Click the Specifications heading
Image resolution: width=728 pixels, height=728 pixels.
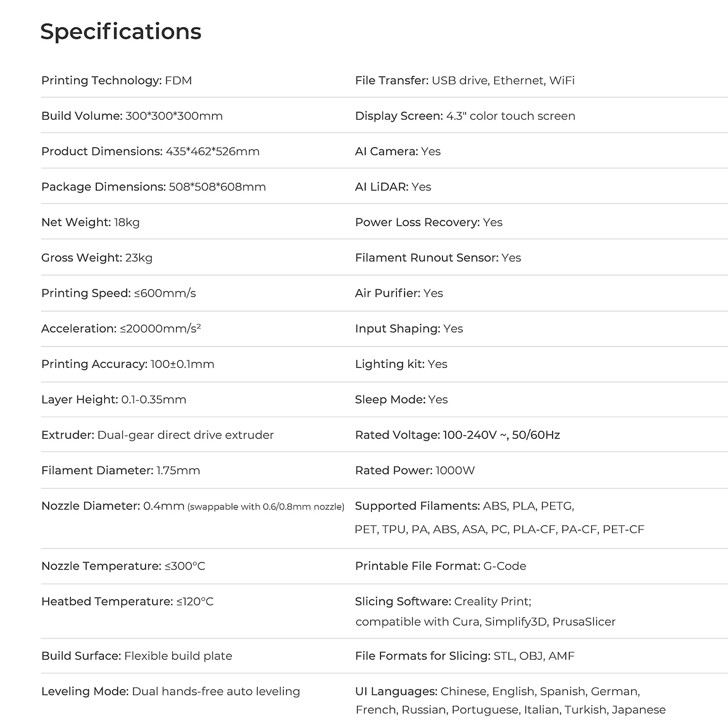coord(120,32)
